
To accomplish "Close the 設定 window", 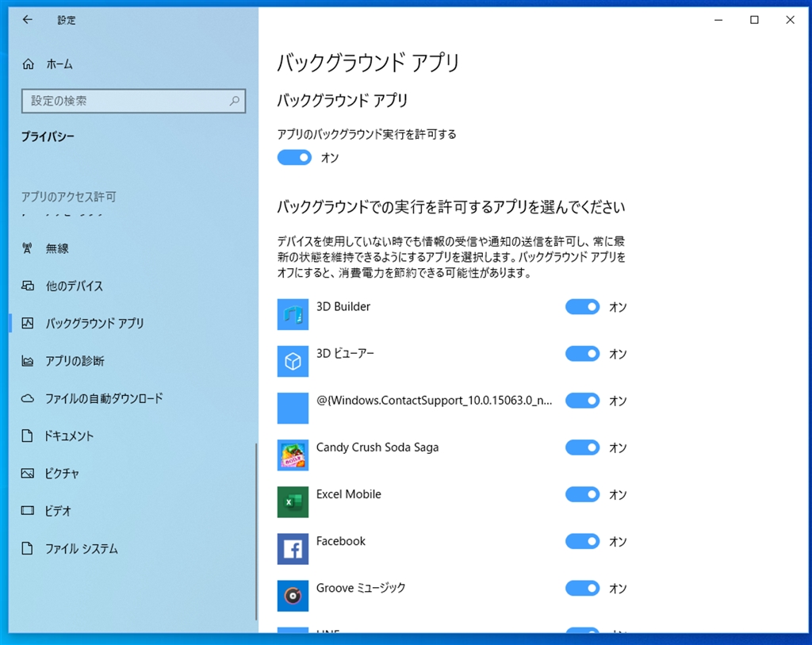I will coord(790,20).
